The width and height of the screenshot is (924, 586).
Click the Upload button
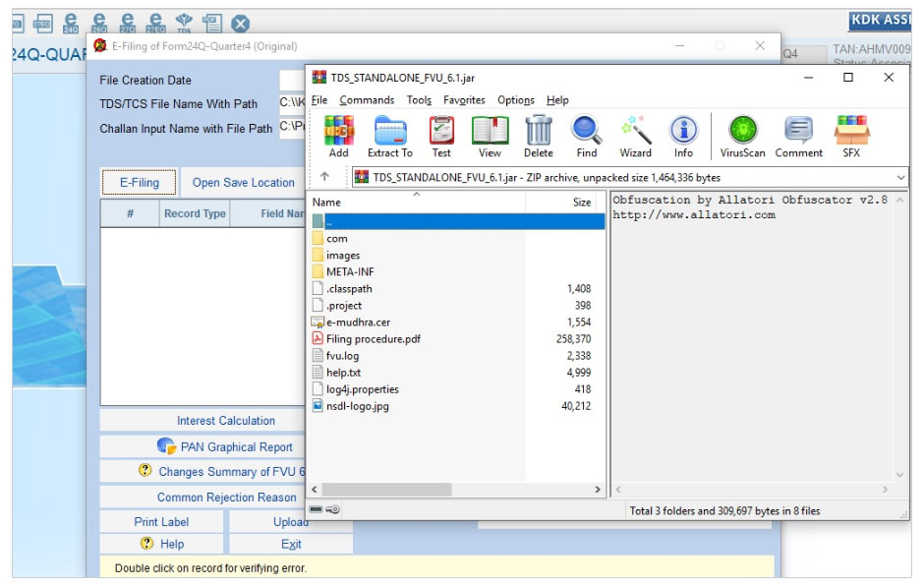tap(291, 522)
